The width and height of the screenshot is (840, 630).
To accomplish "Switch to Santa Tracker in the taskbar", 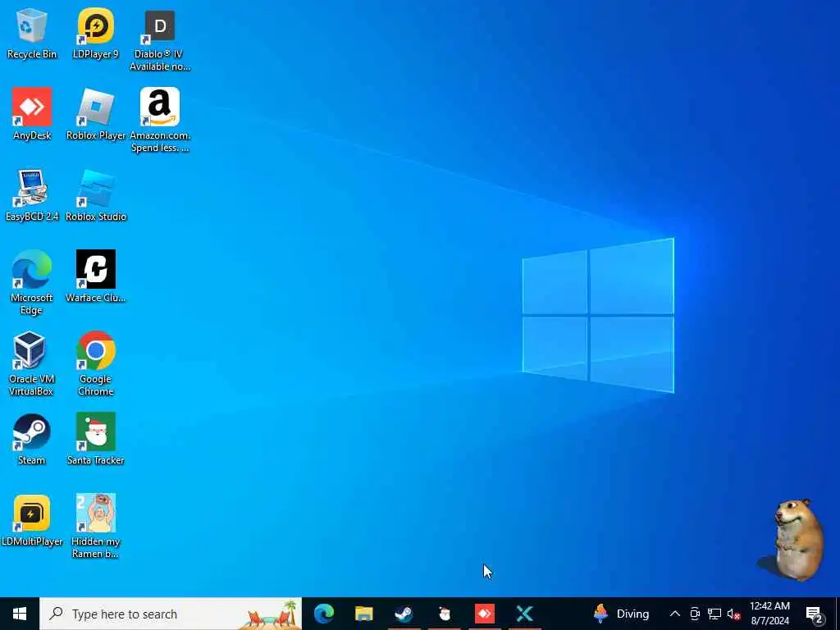I will coord(444,614).
